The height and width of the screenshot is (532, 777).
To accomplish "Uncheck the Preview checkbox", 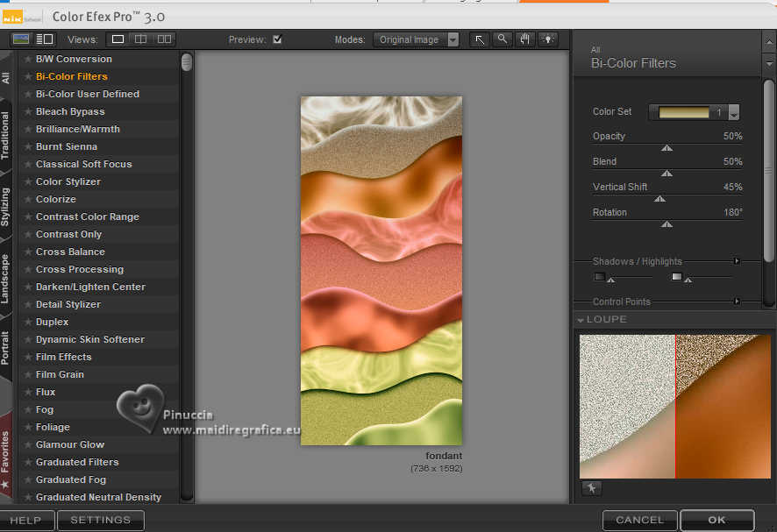I will [277, 39].
